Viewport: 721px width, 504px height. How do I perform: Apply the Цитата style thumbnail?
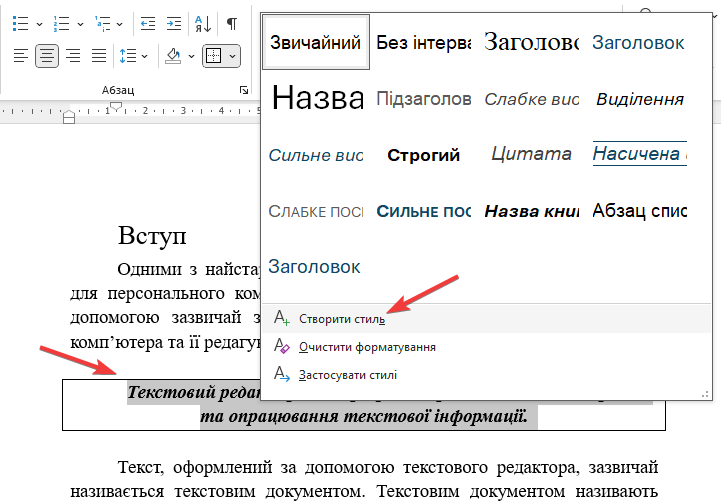click(532, 155)
